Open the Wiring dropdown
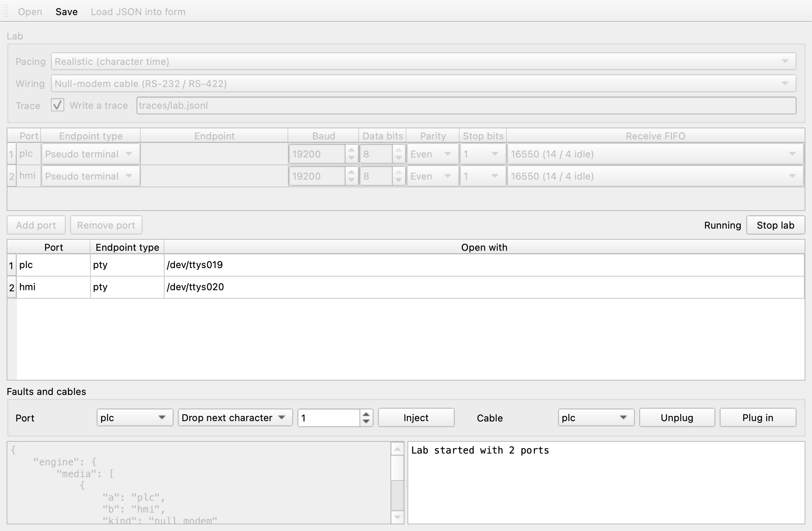This screenshot has width=812, height=531. (423, 83)
